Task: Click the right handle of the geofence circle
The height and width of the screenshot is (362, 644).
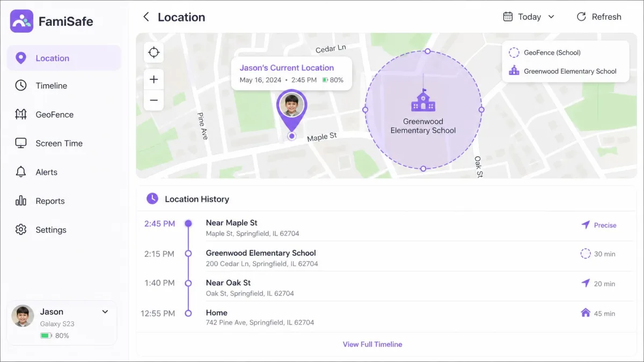Action: click(x=481, y=109)
